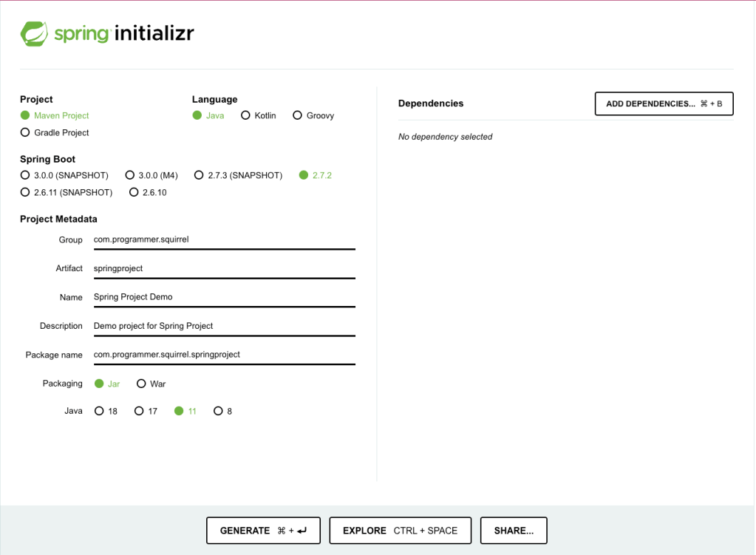This screenshot has width=756, height=555.
Task: Select Spring Boot 3.0.0 (SNAPSHOT) version
Action: tap(25, 175)
